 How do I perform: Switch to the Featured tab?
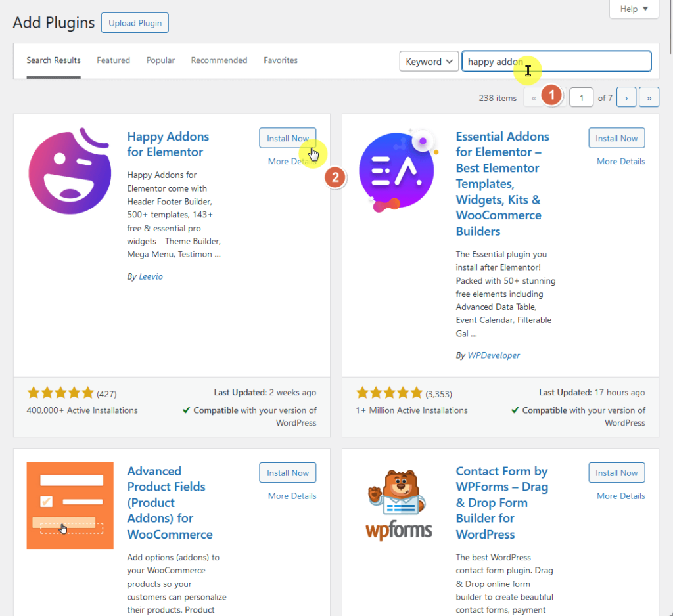pyautogui.click(x=113, y=60)
